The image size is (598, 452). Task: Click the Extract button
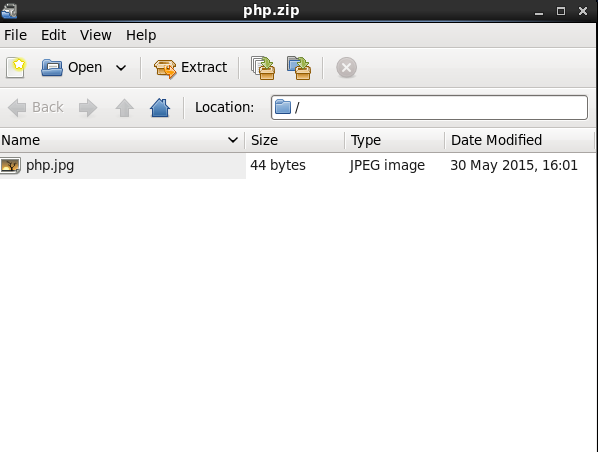(190, 68)
